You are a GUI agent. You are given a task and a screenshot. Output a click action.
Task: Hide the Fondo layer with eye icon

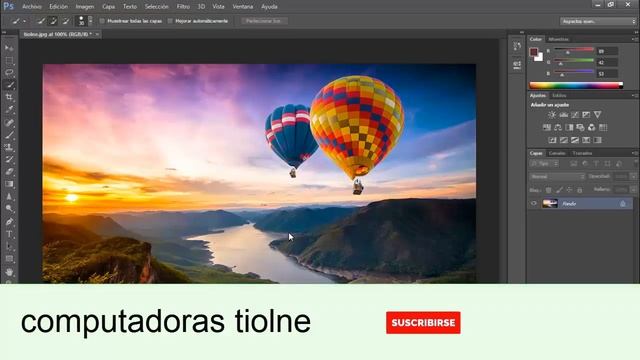(534, 203)
